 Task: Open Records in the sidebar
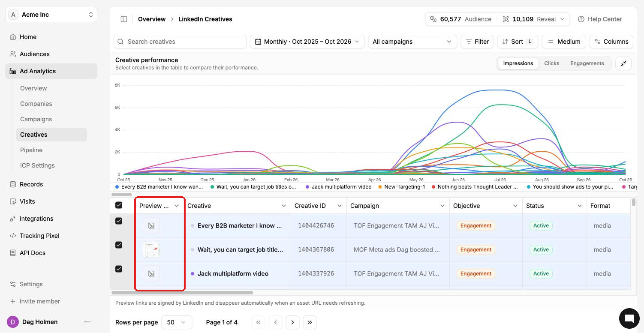point(51,184)
